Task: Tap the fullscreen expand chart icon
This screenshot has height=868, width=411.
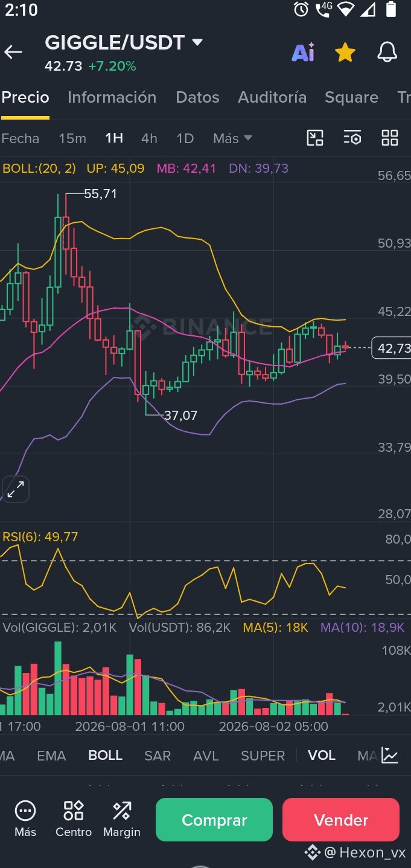Action: pos(16,489)
